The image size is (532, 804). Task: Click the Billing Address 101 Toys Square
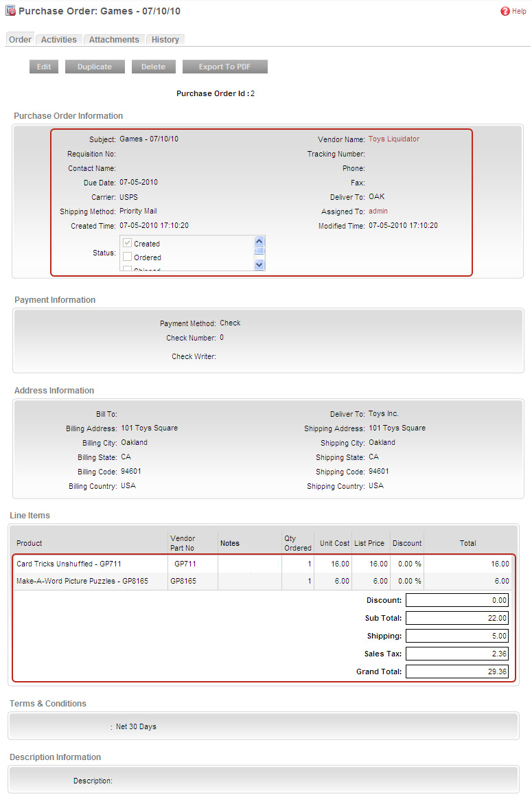[x=149, y=428]
